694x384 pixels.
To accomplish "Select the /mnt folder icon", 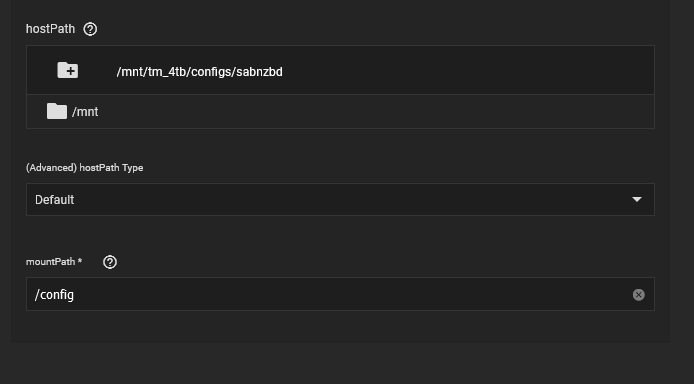I will point(57,111).
